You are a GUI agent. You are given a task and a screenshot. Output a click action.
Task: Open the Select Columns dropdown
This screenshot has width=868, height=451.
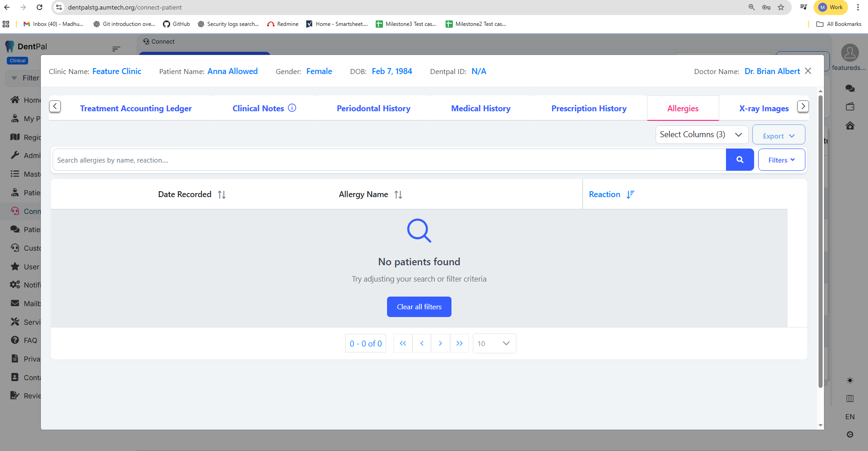[701, 134]
